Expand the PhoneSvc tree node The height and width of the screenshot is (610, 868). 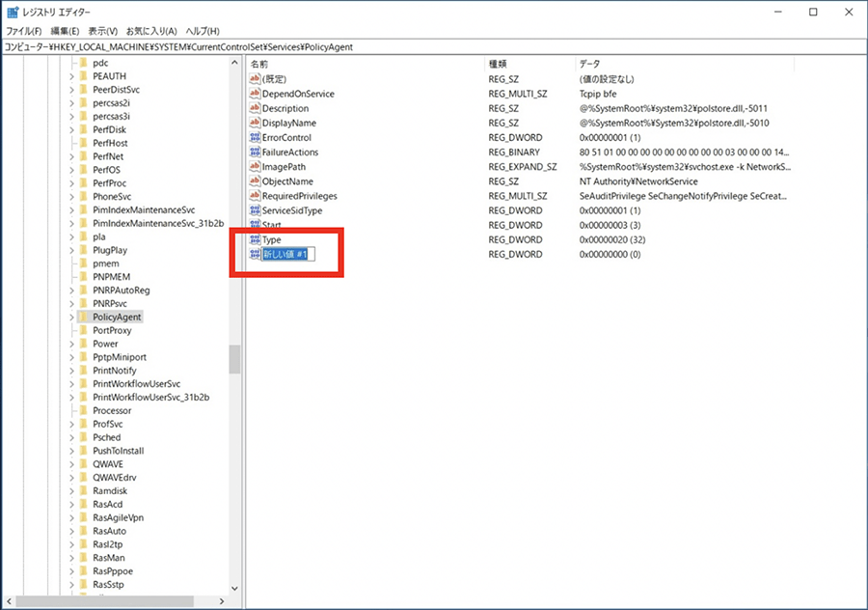coord(71,197)
